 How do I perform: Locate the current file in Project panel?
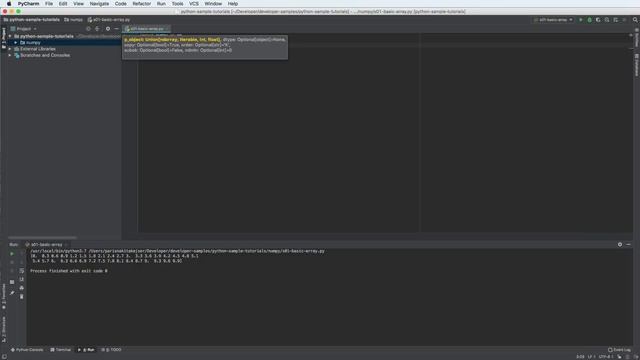[88, 29]
